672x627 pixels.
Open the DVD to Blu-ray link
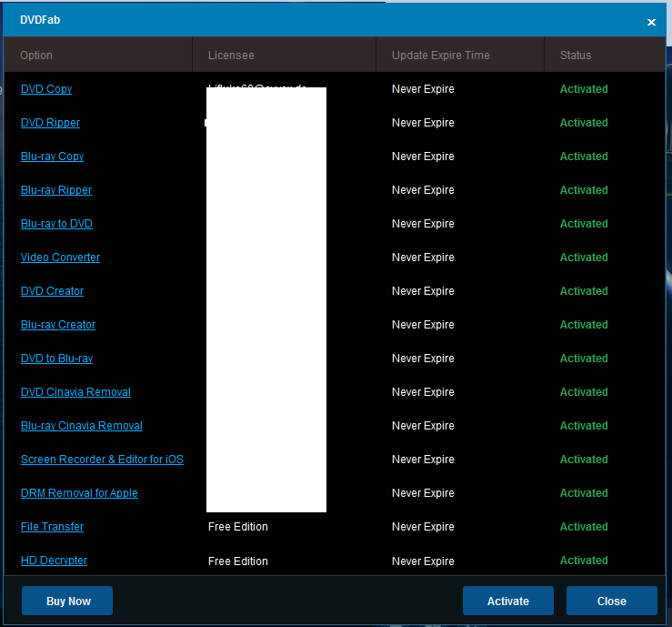[x=56, y=359]
